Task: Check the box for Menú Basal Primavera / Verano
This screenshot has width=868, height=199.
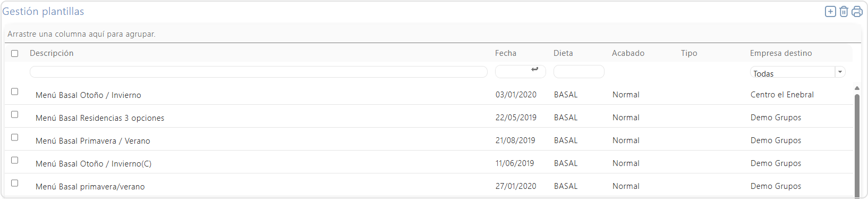Action: click(15, 137)
